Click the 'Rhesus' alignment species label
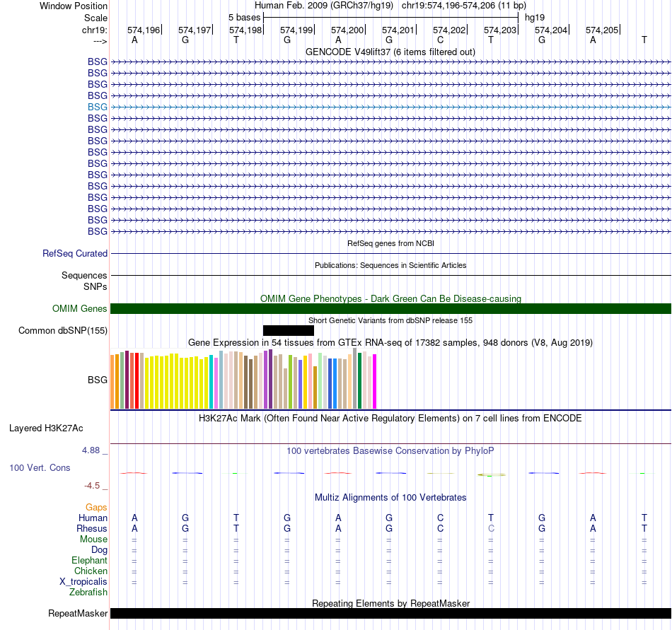The width and height of the screenshot is (672, 630). tap(92, 528)
